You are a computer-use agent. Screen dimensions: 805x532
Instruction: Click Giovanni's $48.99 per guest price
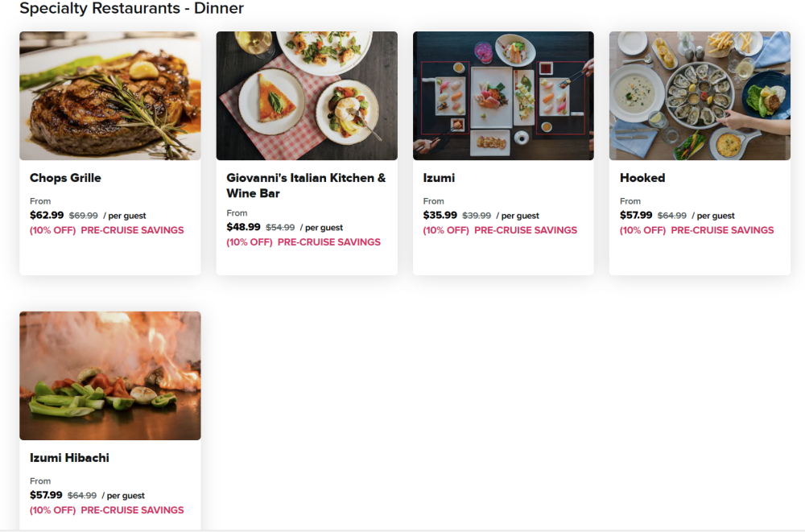click(243, 227)
